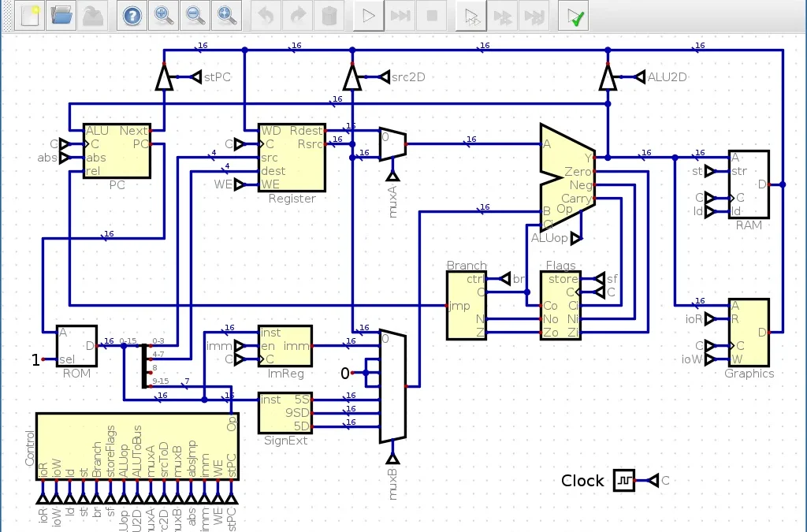807x532 pixels.
Task: Select the ImReg component block
Action: coord(285,345)
